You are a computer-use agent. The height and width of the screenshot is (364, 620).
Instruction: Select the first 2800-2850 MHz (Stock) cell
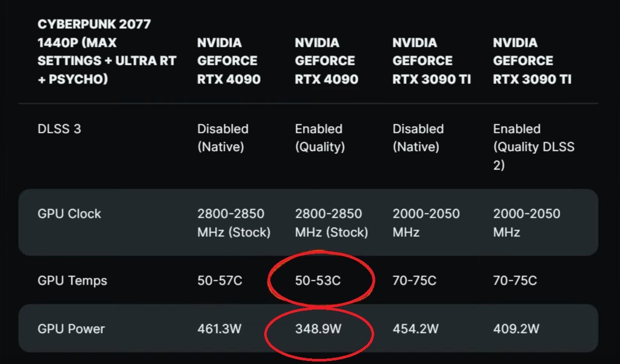click(234, 222)
